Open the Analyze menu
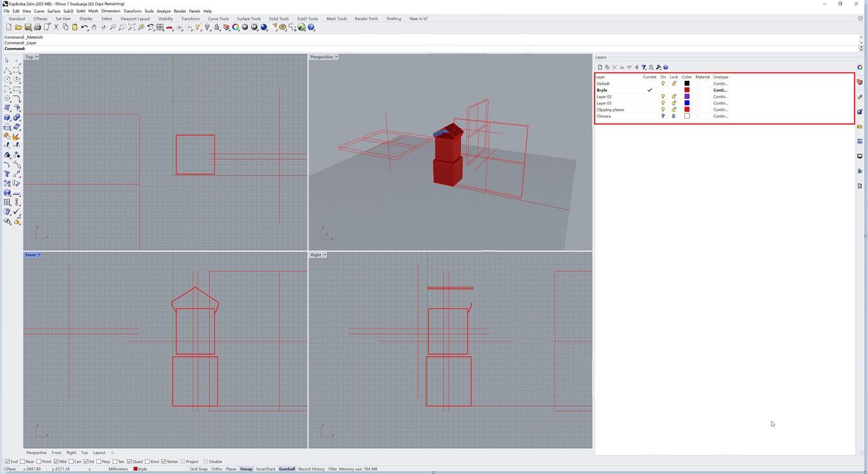This screenshot has width=868, height=474. [x=164, y=11]
